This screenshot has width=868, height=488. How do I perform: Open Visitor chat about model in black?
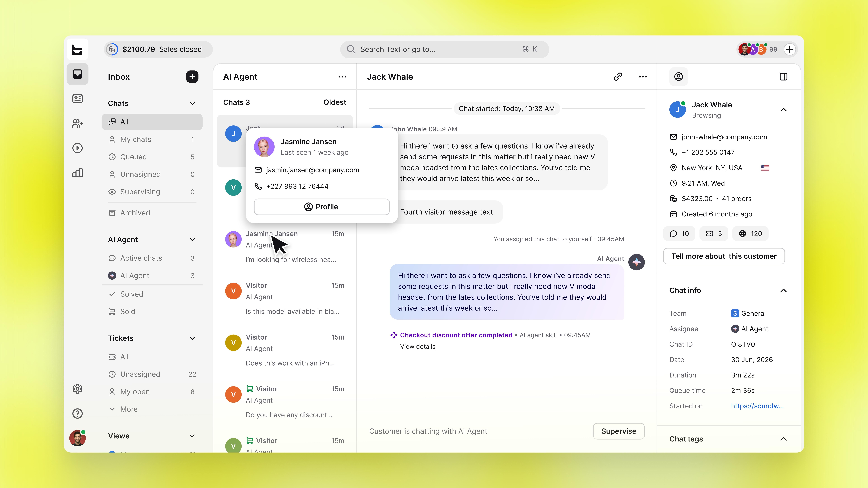tap(285, 298)
